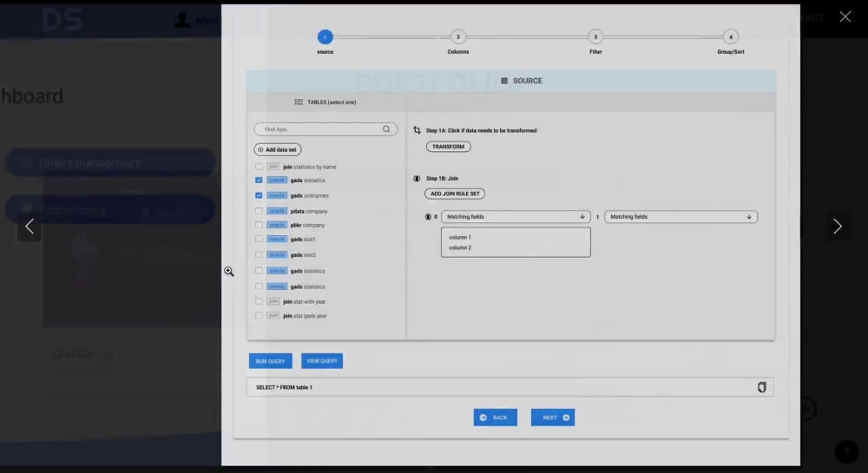
Task: Click the join tag on stat gads year
Action: (x=273, y=315)
